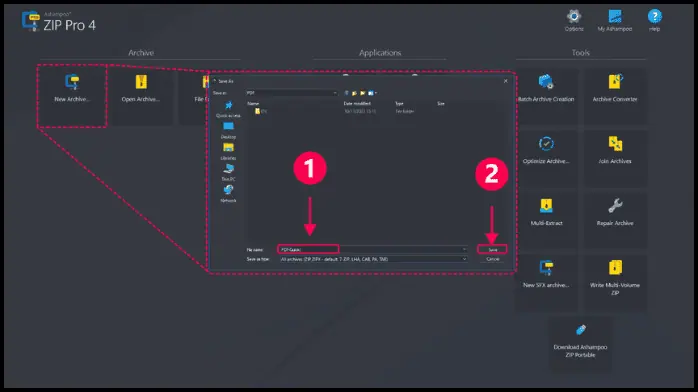Image resolution: width=698 pixels, height=392 pixels.
Task: Expand the Save in folder dropdown
Action: [x=335, y=93]
